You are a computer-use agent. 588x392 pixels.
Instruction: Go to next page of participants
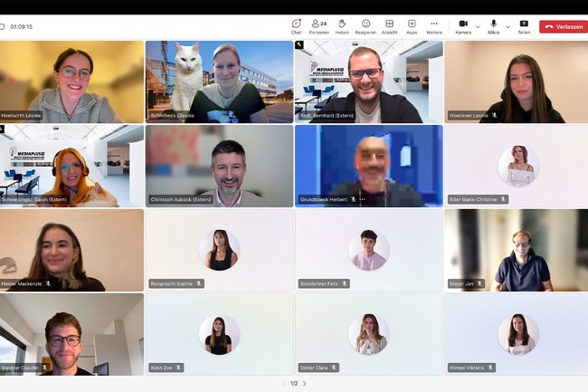305,384
